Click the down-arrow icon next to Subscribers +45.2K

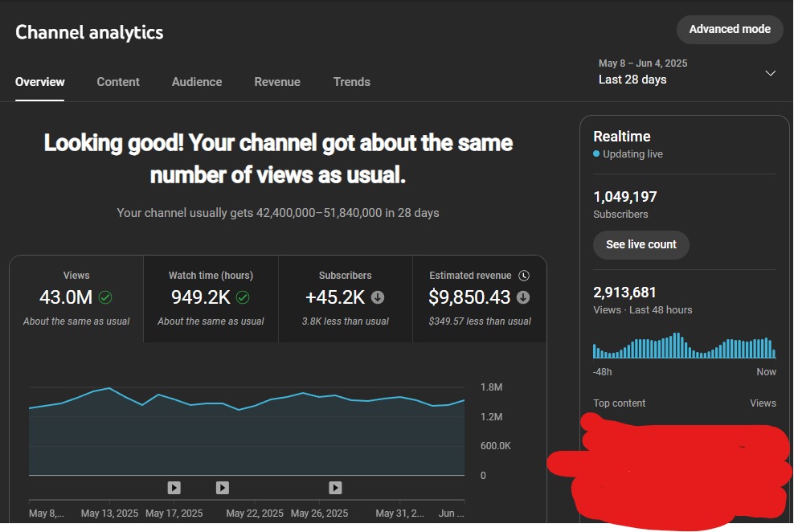tap(378, 297)
